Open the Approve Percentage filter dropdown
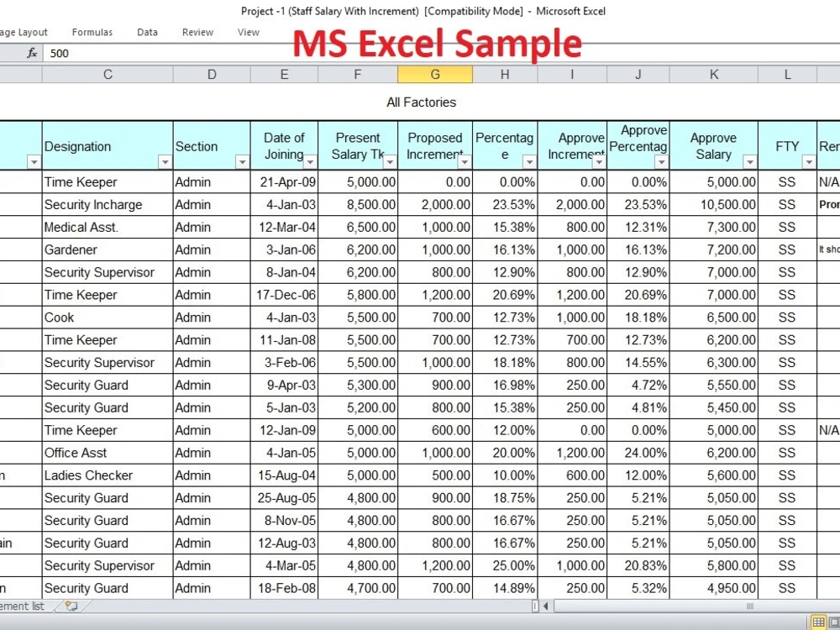The width and height of the screenshot is (840, 630). click(x=662, y=162)
